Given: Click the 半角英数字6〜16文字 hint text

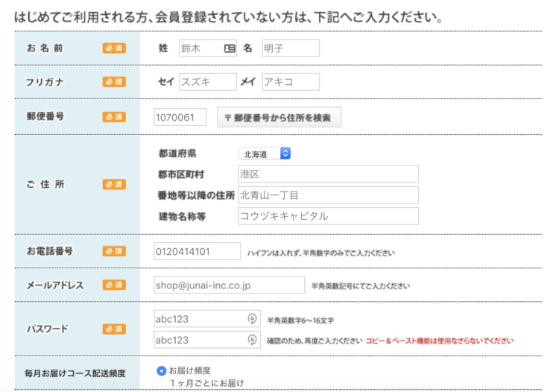Looking at the screenshot, I should [x=300, y=320].
